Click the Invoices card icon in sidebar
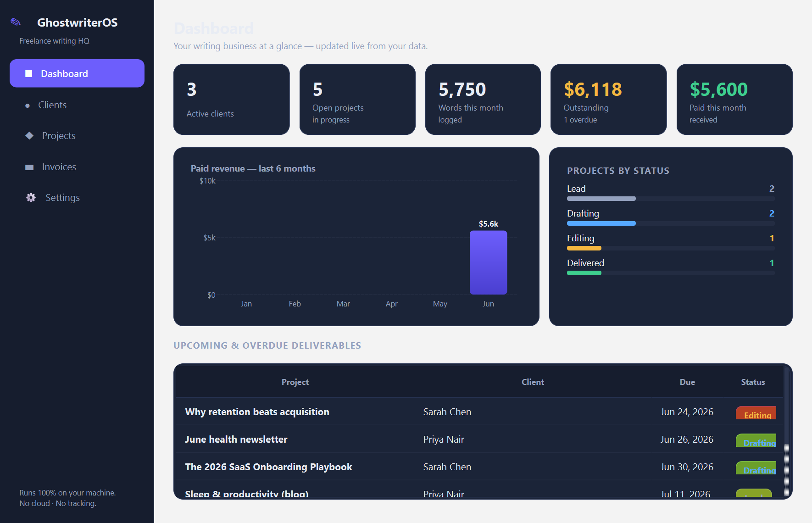The image size is (812, 523). [29, 167]
